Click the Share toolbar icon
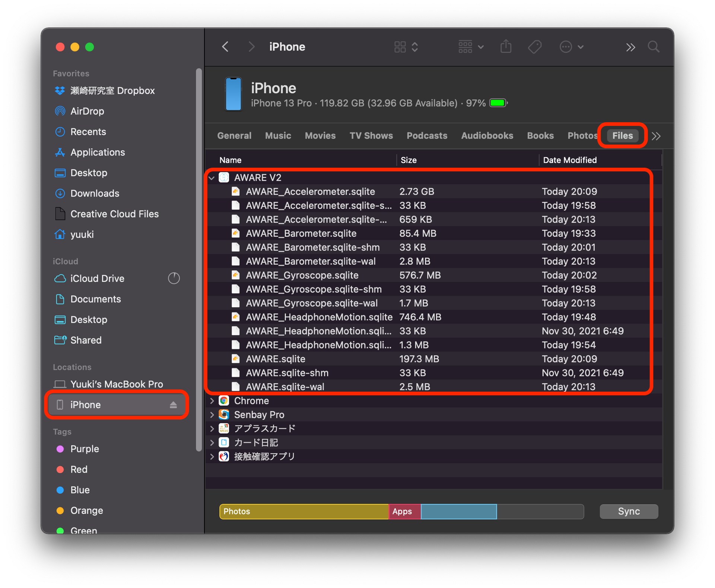This screenshot has width=715, height=588. tap(506, 47)
